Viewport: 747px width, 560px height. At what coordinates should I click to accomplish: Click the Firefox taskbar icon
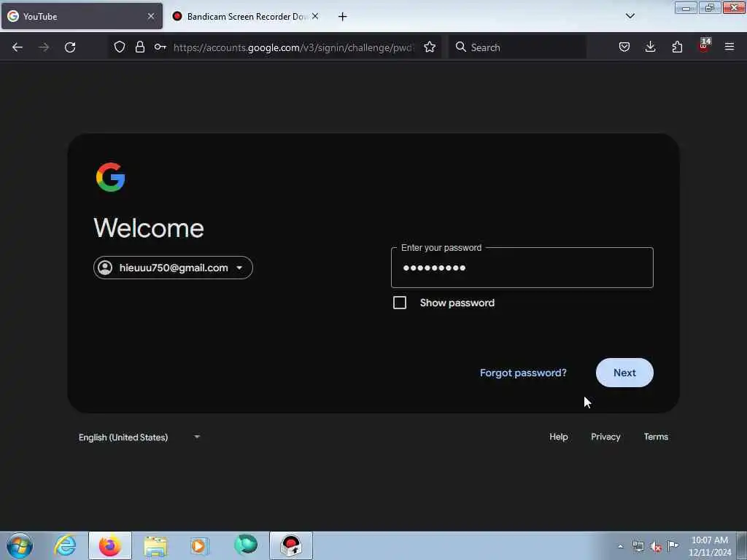[x=110, y=545]
